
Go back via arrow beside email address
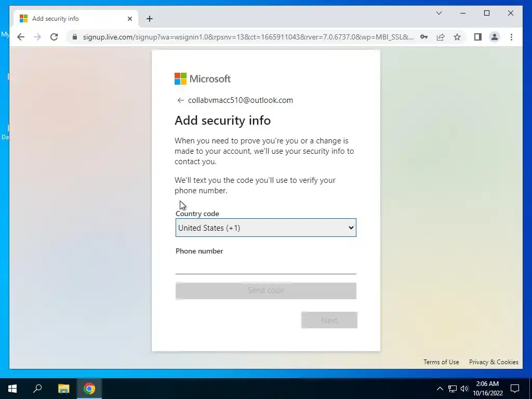point(180,100)
